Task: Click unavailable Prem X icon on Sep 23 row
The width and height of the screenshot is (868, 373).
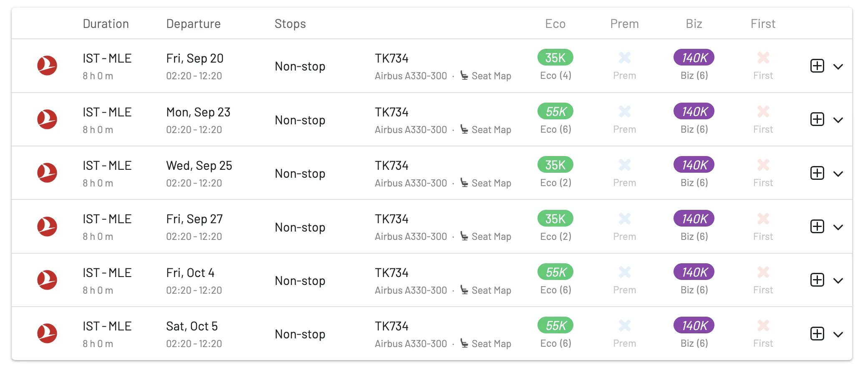Action: [x=624, y=111]
